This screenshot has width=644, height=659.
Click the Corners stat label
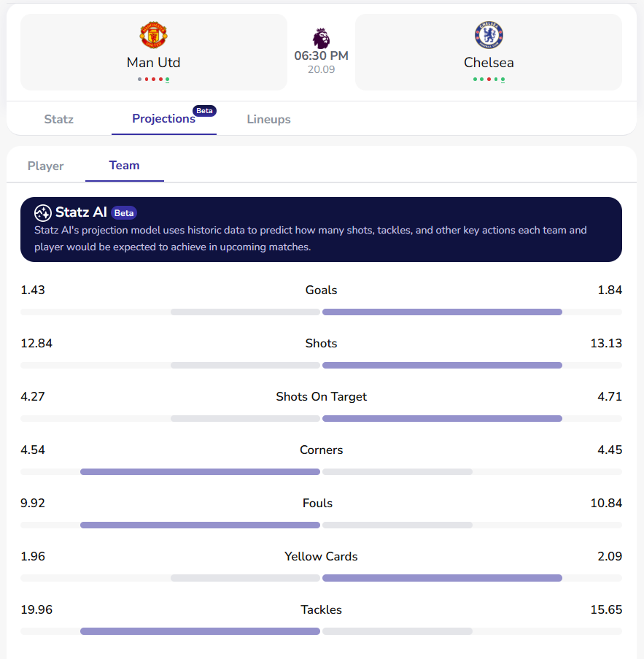coord(321,450)
